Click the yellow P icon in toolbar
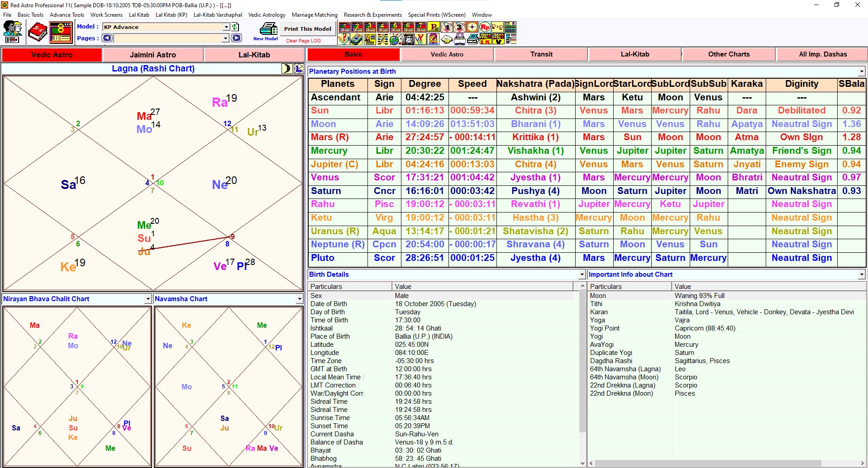 tap(434, 27)
